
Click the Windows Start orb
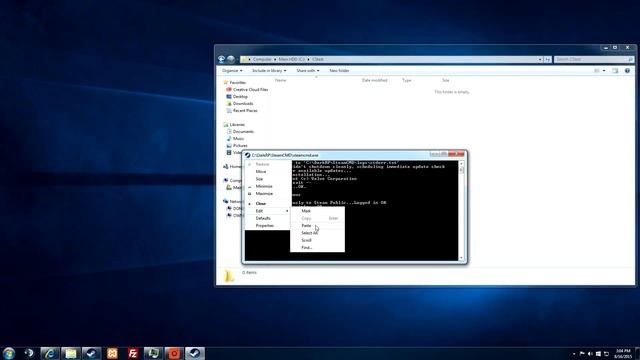[x=9, y=353]
